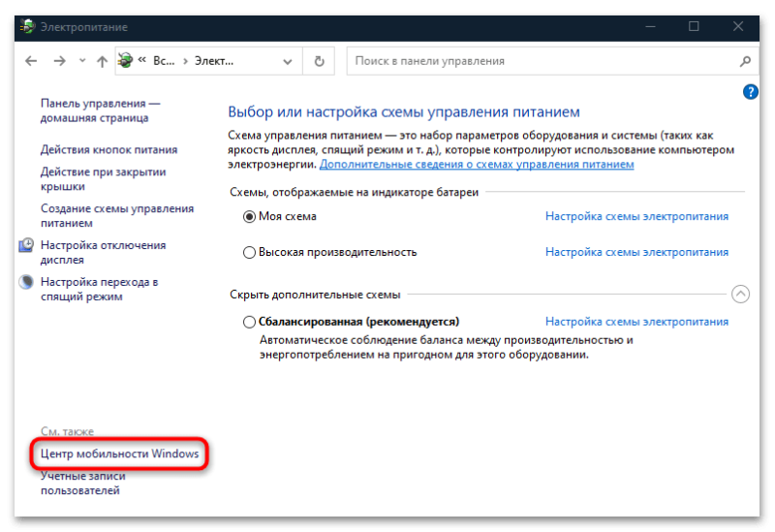
Task: Maximize the Электропитание window
Action: [x=694, y=27]
